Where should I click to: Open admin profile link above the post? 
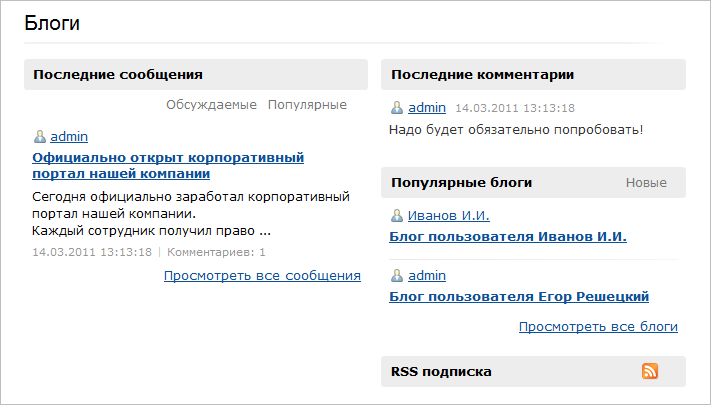(x=69, y=137)
